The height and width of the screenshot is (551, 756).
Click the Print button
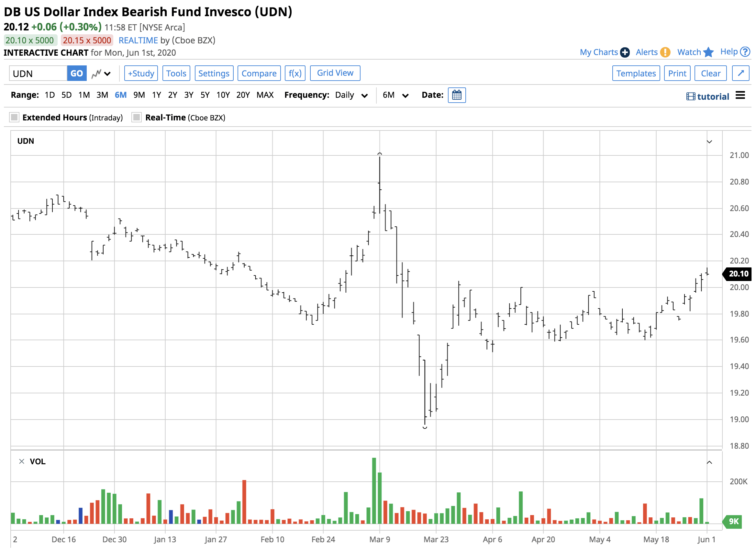677,73
